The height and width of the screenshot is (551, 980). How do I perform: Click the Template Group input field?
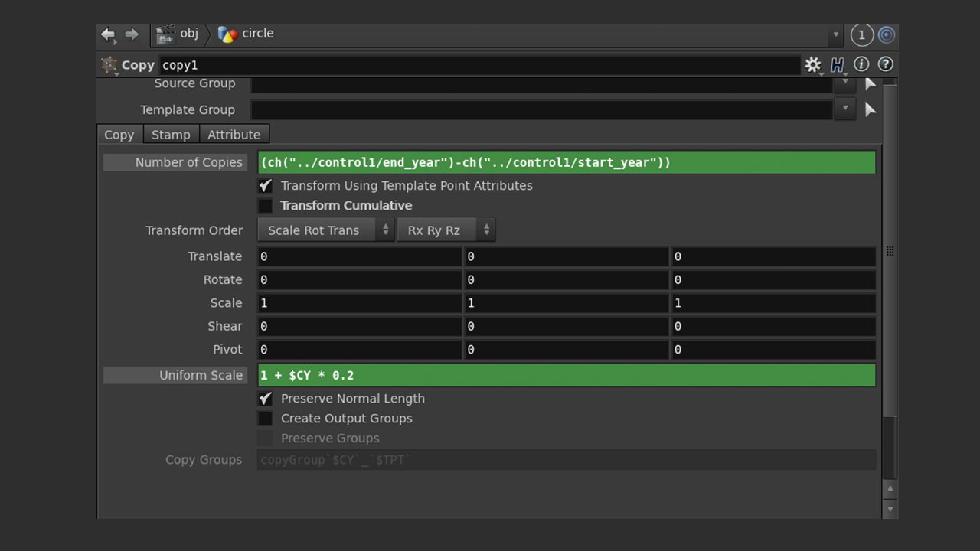[541, 110]
